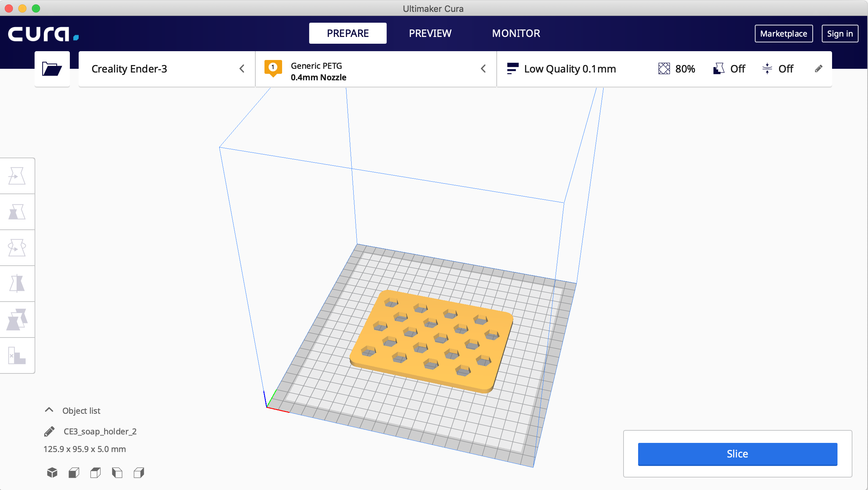
Task: Click the 0.4mm Nozzle label
Action: tap(318, 77)
